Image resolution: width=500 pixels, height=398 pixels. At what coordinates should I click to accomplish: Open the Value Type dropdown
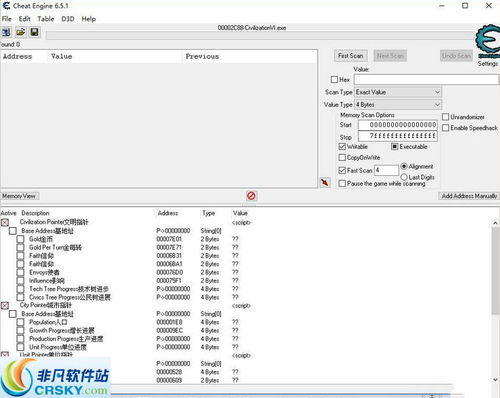[x=398, y=105]
